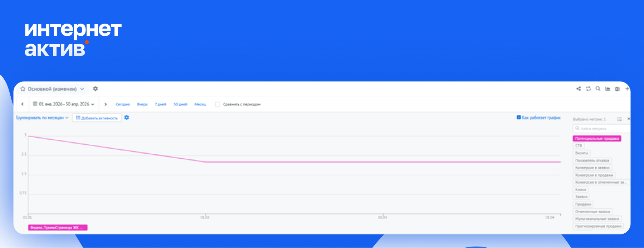Image resolution: width=644 pixels, height=248 pixels.
Task: Toggle the Мультиканальные заявки metric
Action: 597,219
